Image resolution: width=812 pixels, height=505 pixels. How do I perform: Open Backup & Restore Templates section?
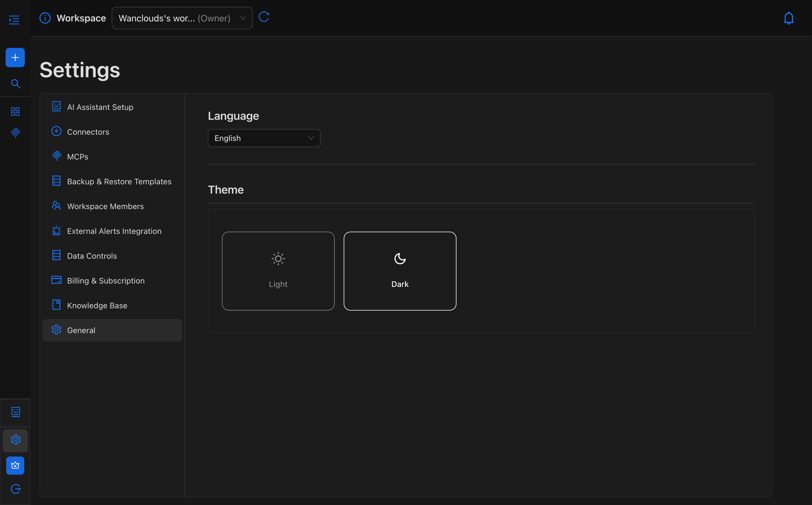click(x=119, y=181)
